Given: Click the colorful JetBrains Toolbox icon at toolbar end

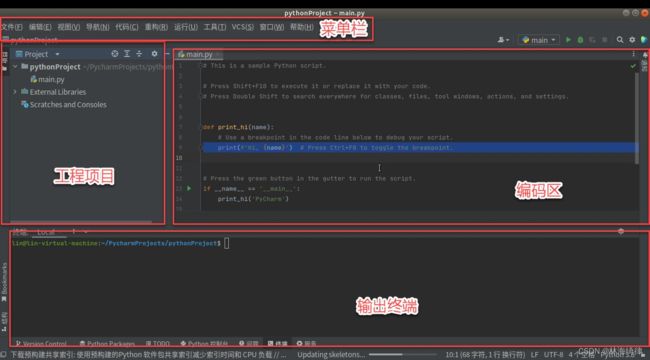Looking at the screenshot, I should pyautogui.click(x=644, y=40).
